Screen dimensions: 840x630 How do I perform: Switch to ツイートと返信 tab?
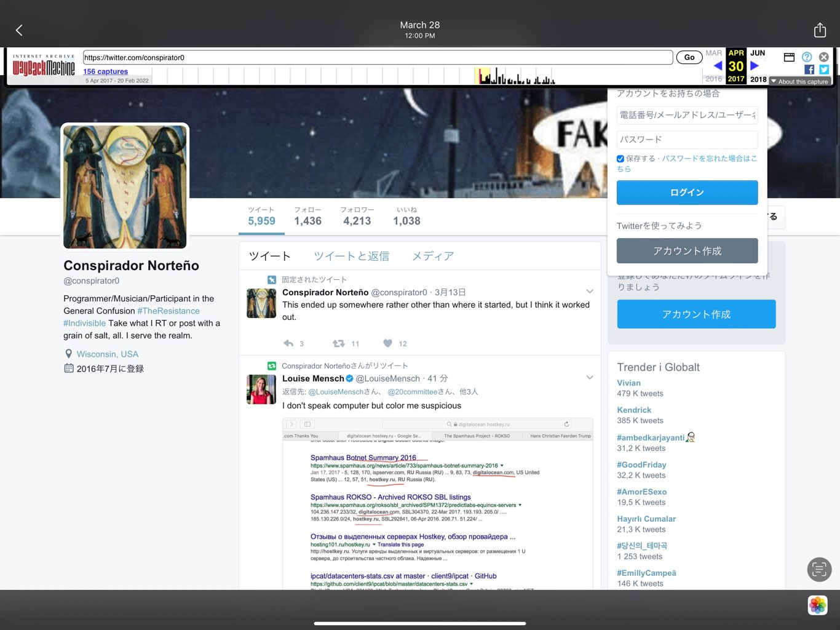tap(352, 256)
